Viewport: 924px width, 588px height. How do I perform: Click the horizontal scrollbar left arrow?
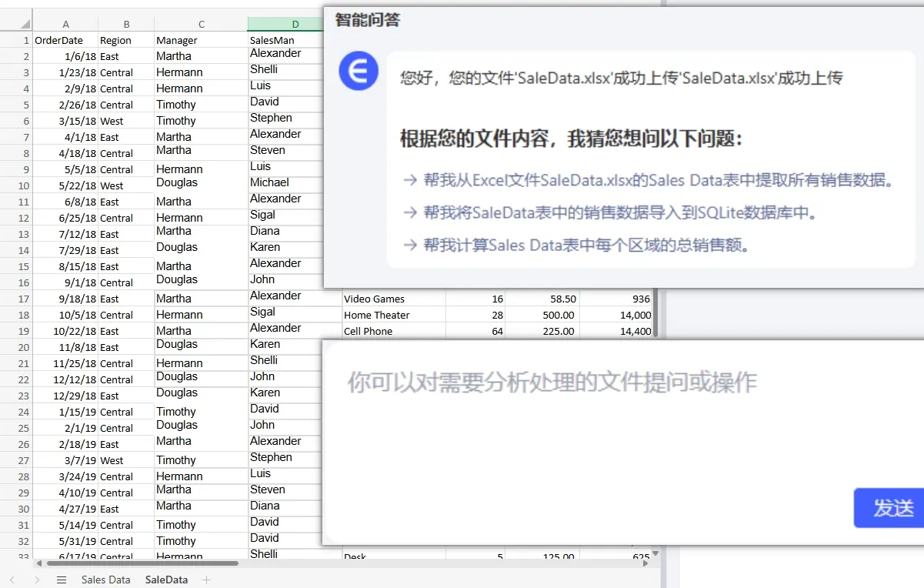point(38,563)
